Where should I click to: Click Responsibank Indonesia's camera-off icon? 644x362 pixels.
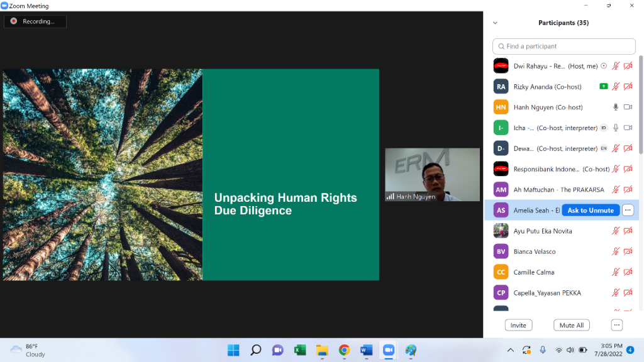coord(628,168)
